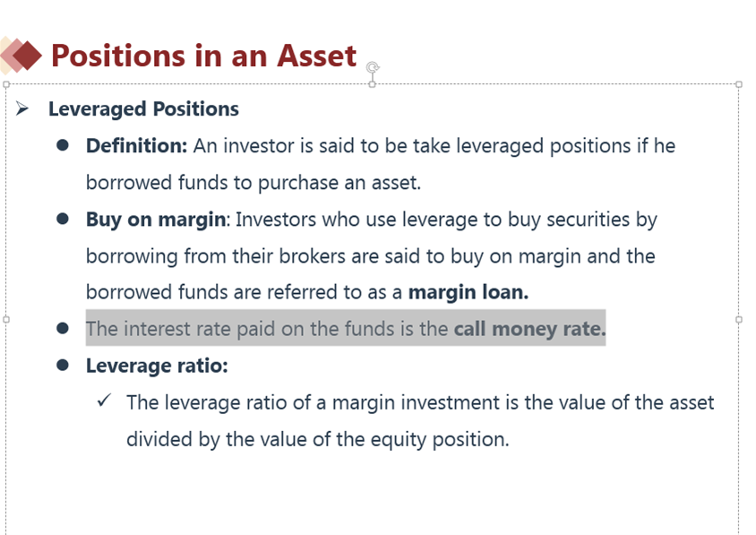The width and height of the screenshot is (756, 535).
Task: Click the highlighted words call money rate
Action: (529, 329)
